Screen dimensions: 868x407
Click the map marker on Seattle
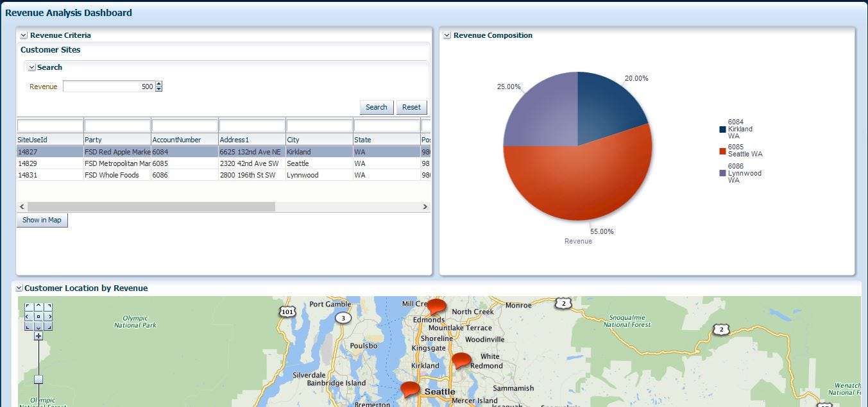point(410,389)
